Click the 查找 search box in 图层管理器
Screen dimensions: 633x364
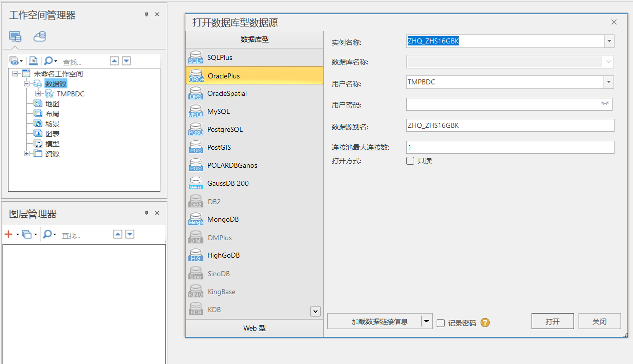pyautogui.click(x=85, y=235)
